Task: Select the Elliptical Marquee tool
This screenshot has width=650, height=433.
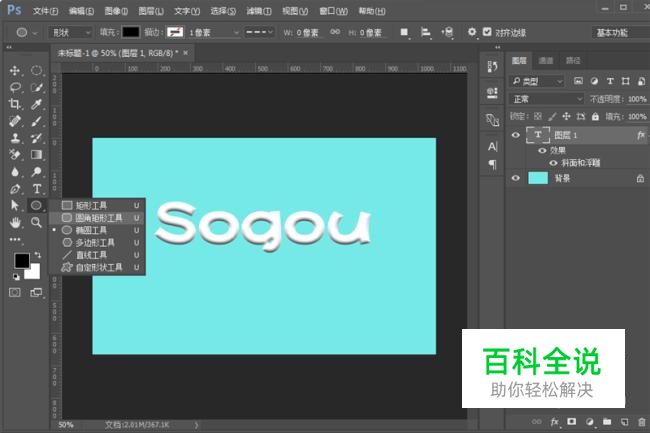Action: click(x=36, y=71)
